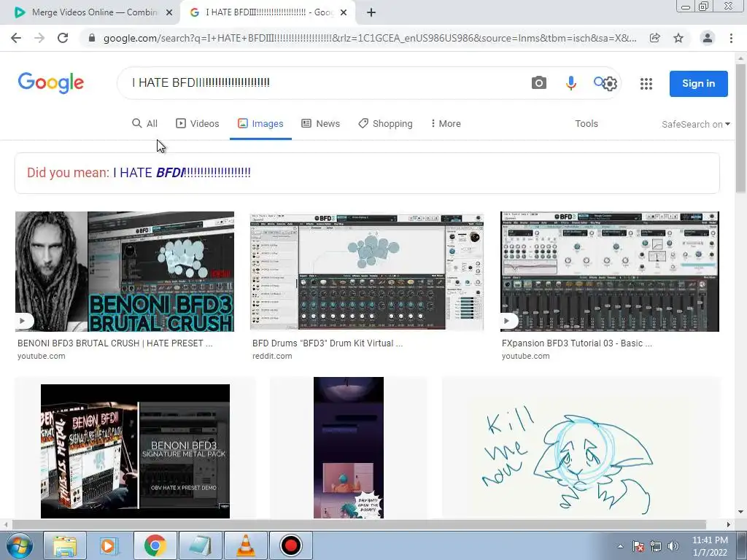Click the horizontal scrollbar right arrow
This screenshot has width=747, height=560.
[x=729, y=524]
